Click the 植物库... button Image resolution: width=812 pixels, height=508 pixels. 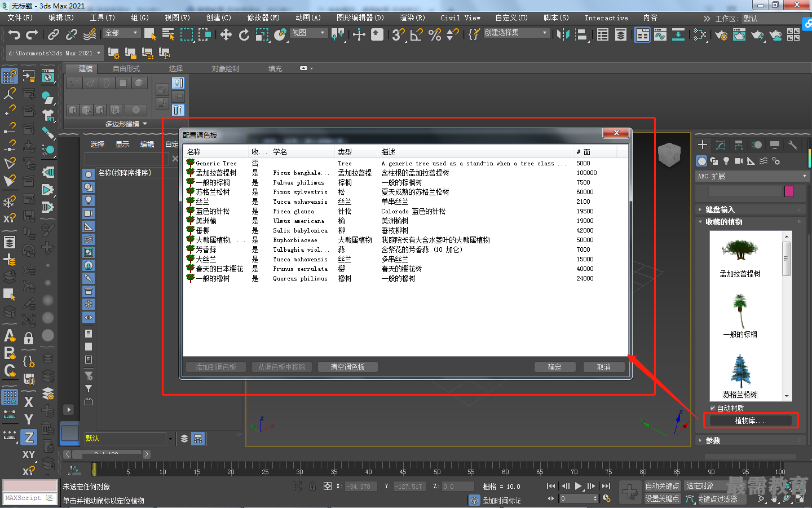click(x=750, y=421)
